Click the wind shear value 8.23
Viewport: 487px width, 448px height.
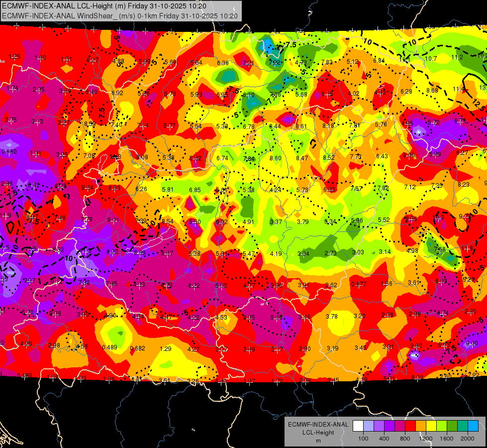[x=464, y=184]
